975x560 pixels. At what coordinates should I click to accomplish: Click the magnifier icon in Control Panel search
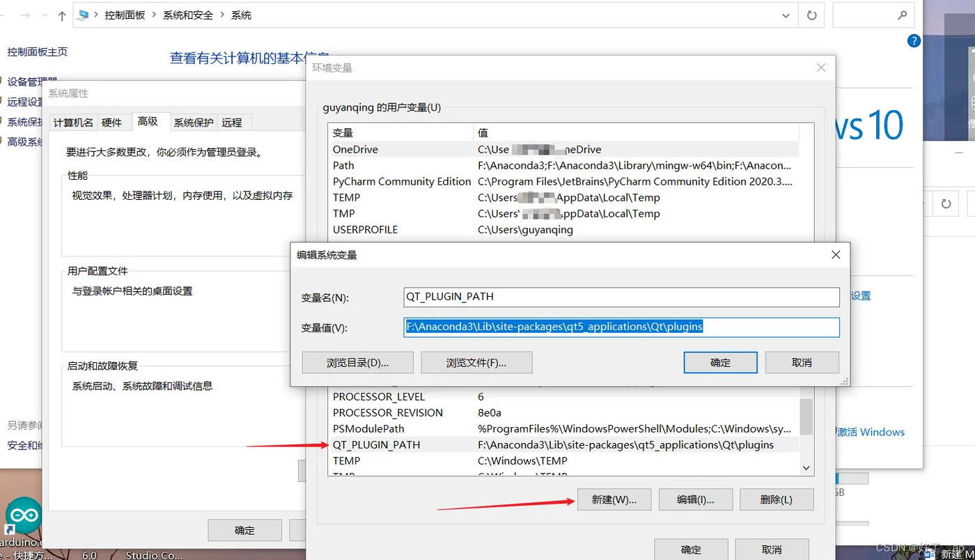click(902, 15)
